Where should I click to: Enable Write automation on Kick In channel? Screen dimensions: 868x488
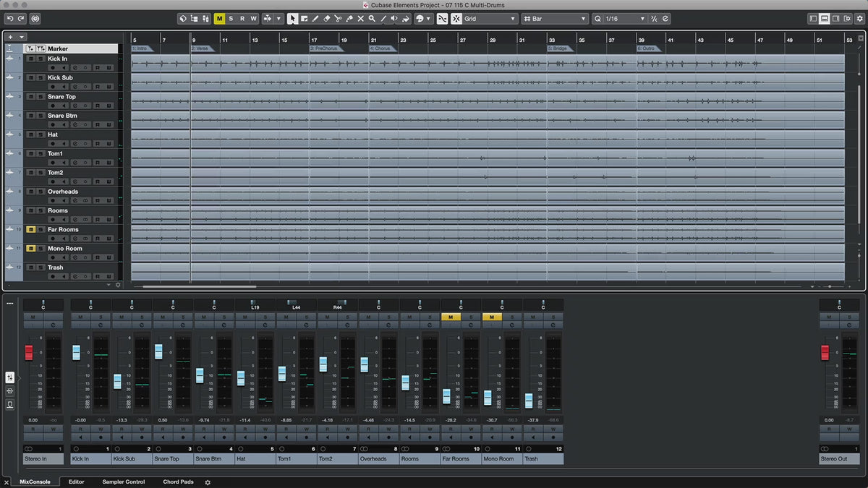point(101,429)
